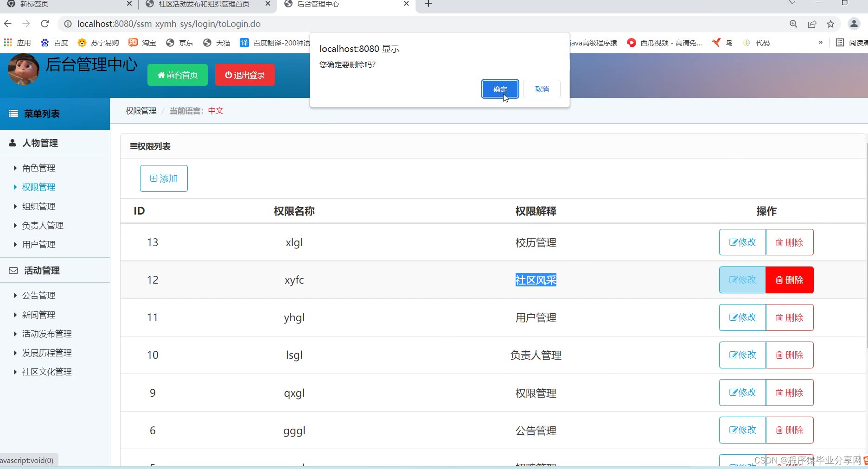868x469 pixels.
Task: Open the 百度 bookmark
Action: click(x=55, y=43)
